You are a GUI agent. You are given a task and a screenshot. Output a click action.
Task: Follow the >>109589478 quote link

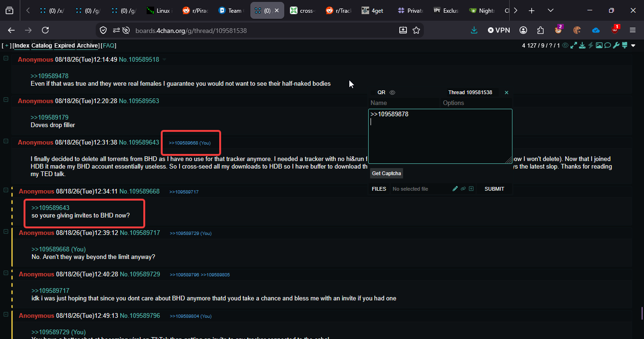(50, 76)
